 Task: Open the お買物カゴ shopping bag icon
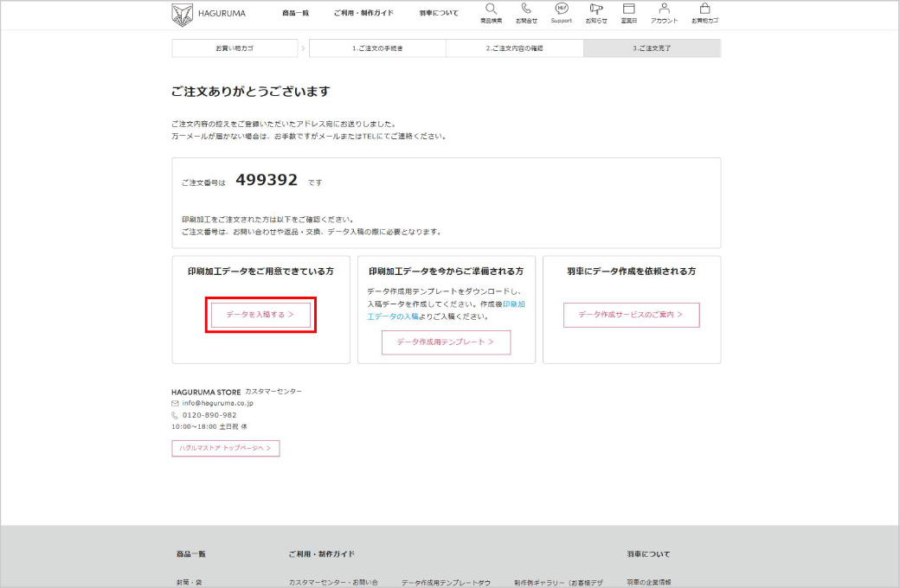coord(704,10)
